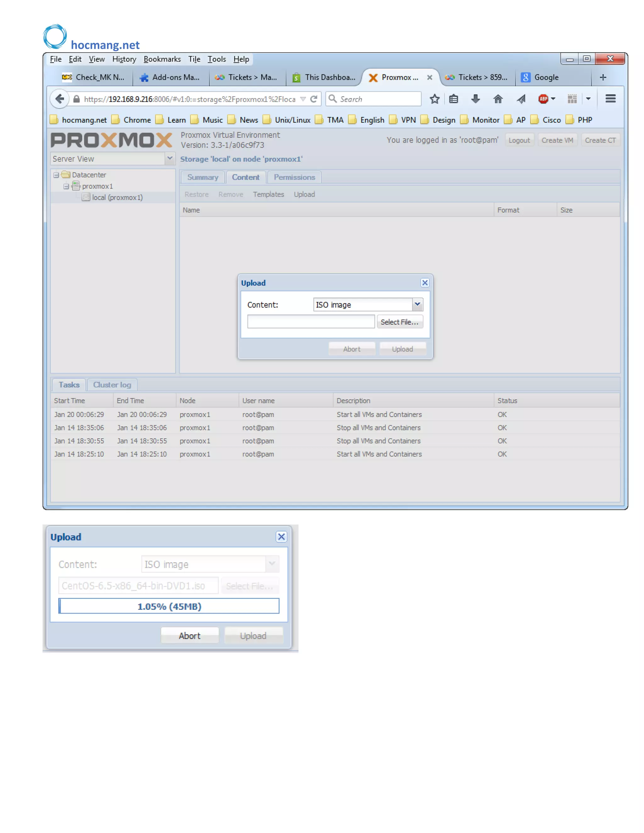Screen dimensions: 644x833
Task: Collapse the proxmox1 node expander
Action: [x=66, y=186]
